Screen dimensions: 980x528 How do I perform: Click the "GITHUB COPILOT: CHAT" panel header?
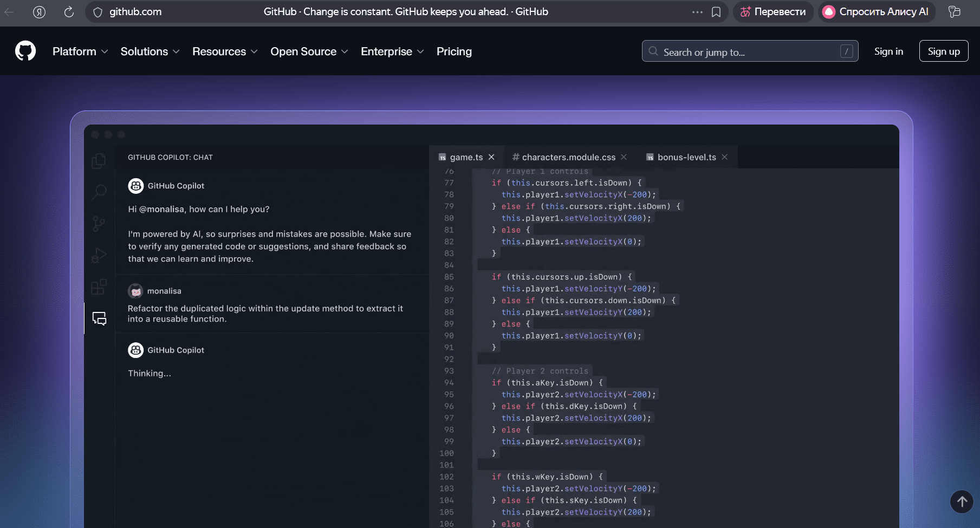pos(170,158)
